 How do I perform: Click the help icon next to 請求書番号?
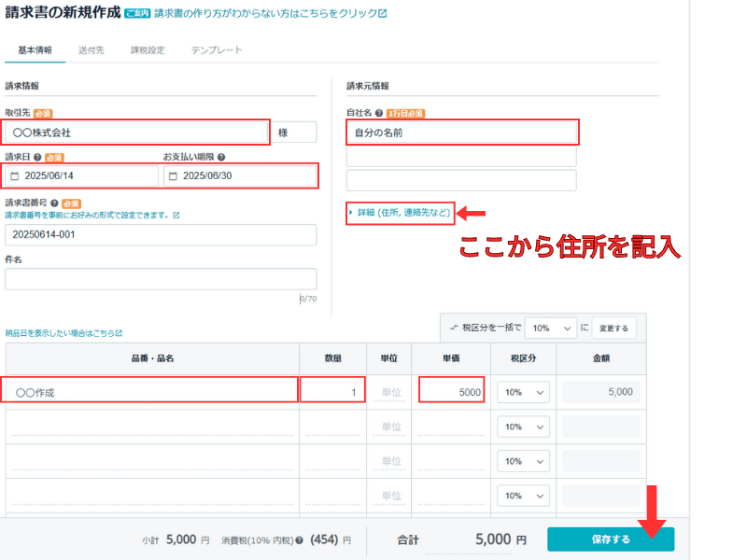pyautogui.click(x=55, y=203)
